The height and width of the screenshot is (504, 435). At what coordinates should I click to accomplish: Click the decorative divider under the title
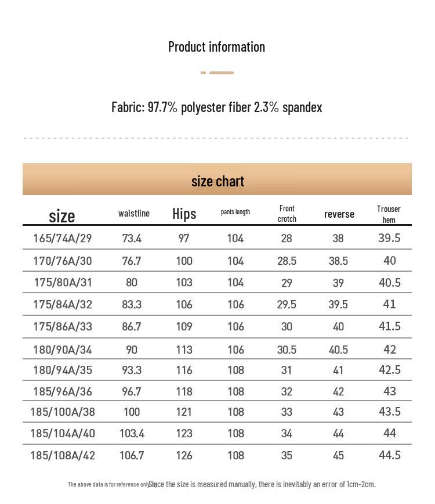tap(217, 73)
